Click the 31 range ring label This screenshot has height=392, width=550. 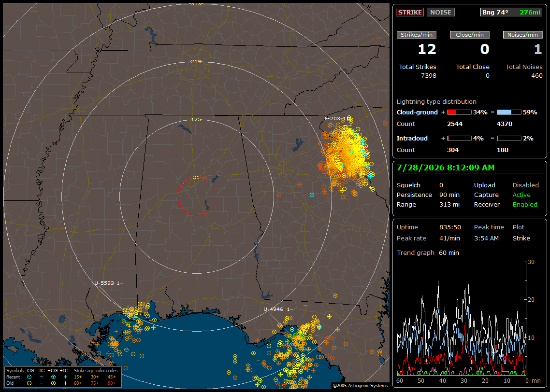(x=196, y=177)
